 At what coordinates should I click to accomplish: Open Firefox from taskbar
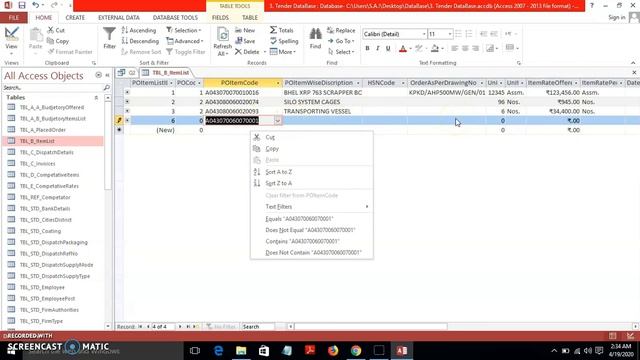click(333, 351)
